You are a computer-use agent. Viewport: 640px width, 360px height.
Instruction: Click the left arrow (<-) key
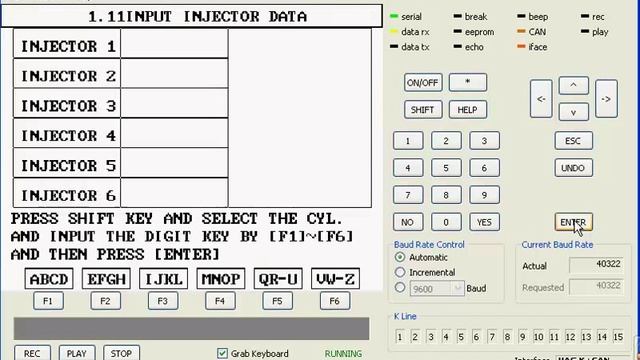541,99
